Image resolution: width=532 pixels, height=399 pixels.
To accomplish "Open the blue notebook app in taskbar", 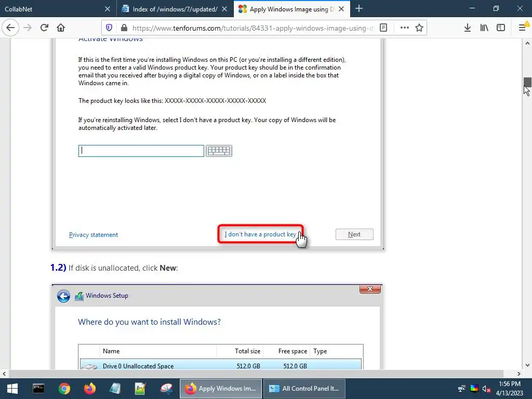I will 115,389.
